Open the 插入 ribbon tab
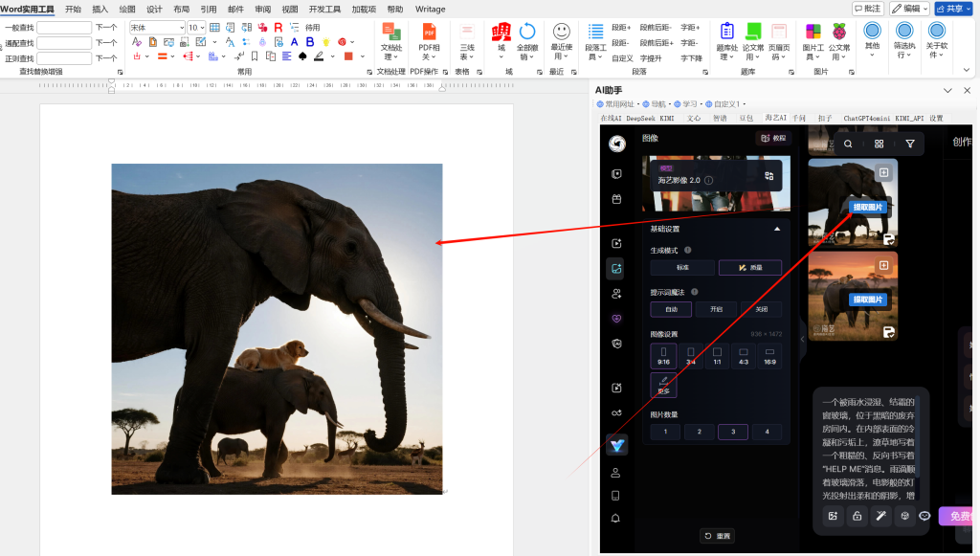The image size is (980, 556). [x=100, y=9]
